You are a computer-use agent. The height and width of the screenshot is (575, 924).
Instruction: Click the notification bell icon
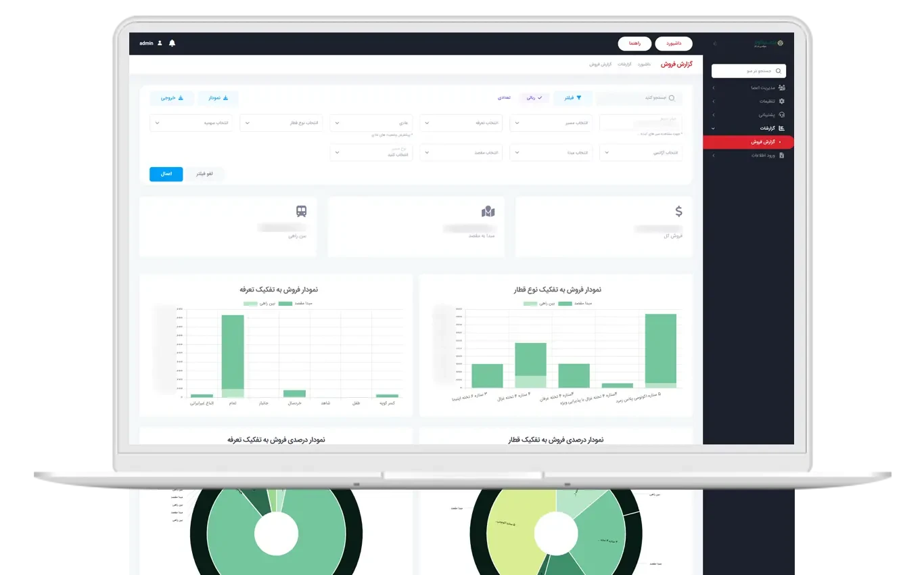pyautogui.click(x=172, y=43)
